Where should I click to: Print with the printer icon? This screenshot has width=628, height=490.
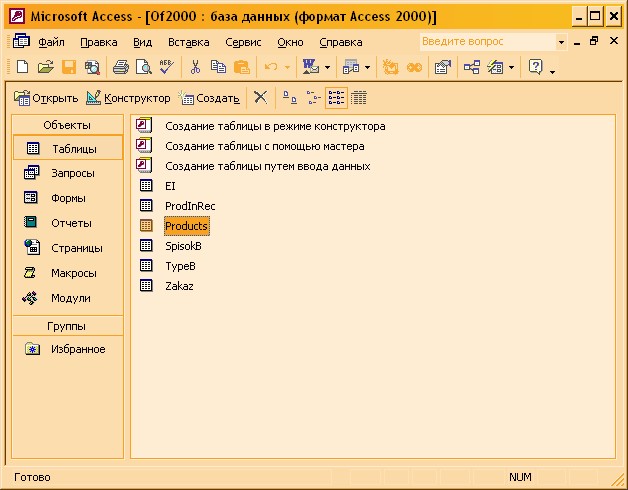pos(121,67)
